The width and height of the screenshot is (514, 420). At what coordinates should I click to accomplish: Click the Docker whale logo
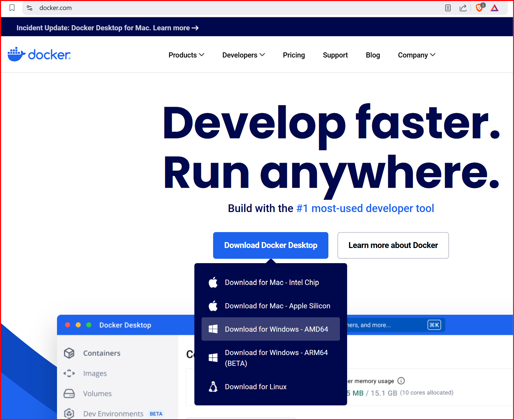[39, 54]
